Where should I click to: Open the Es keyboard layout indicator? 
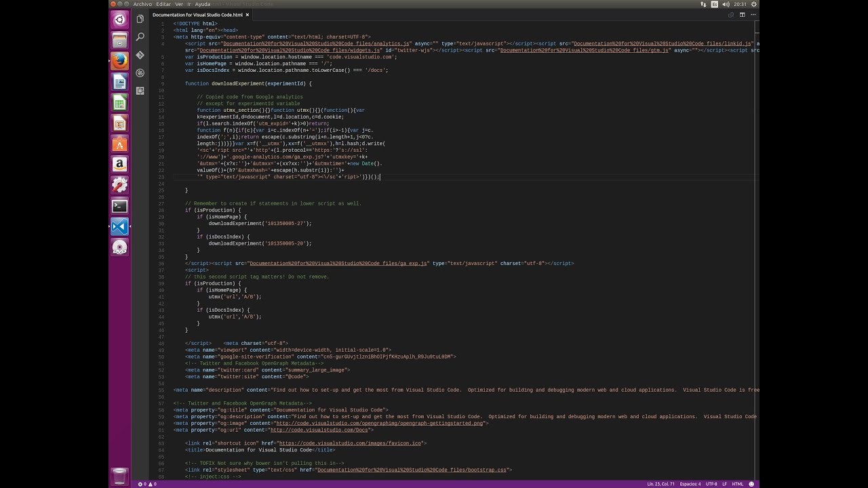pos(715,4)
